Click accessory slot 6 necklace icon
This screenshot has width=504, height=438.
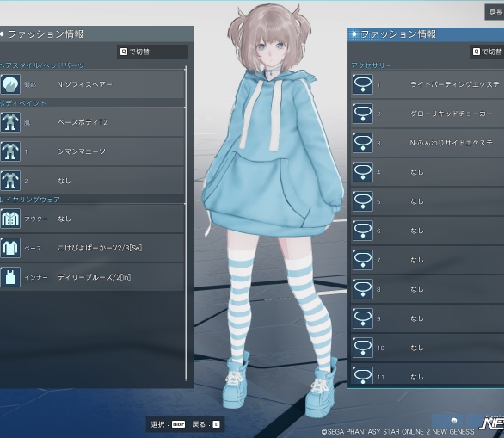[x=363, y=231]
